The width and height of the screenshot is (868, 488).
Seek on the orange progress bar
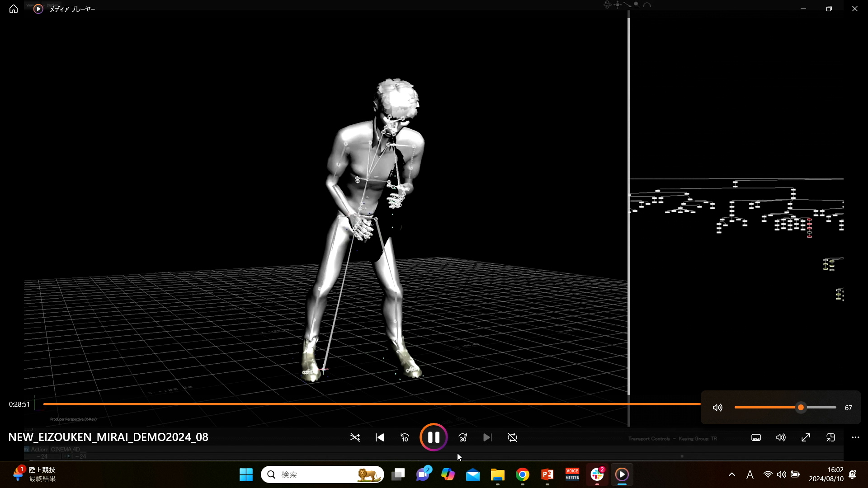(362, 404)
